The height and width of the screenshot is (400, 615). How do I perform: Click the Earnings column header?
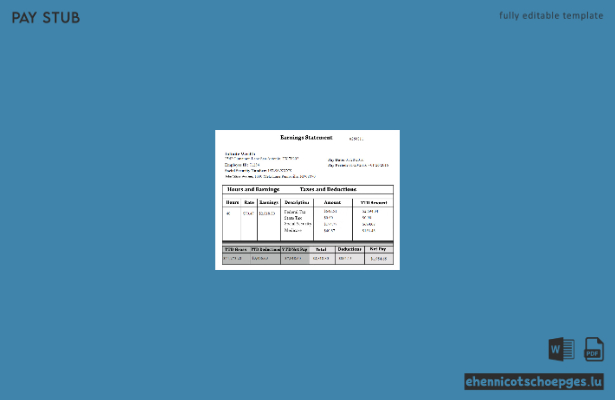tap(269, 202)
